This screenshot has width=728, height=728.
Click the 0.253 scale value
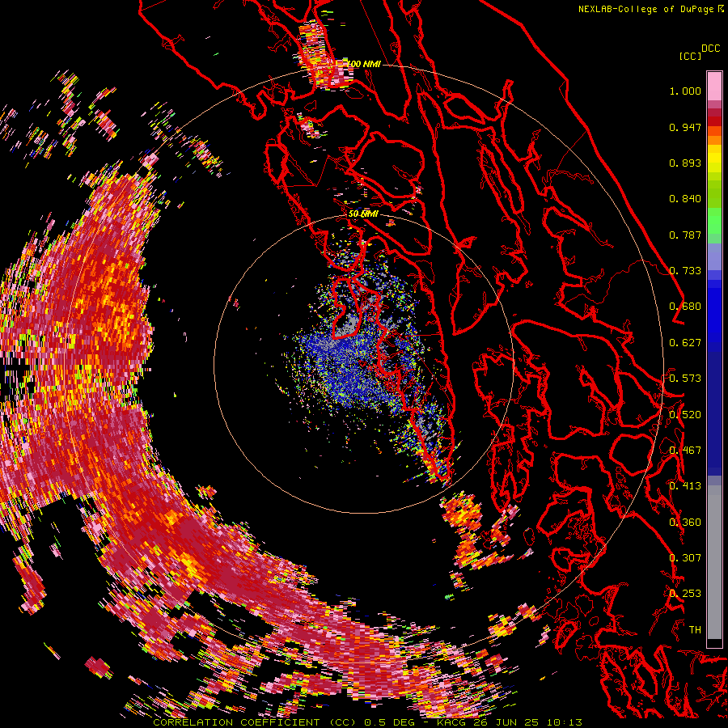coord(685,594)
